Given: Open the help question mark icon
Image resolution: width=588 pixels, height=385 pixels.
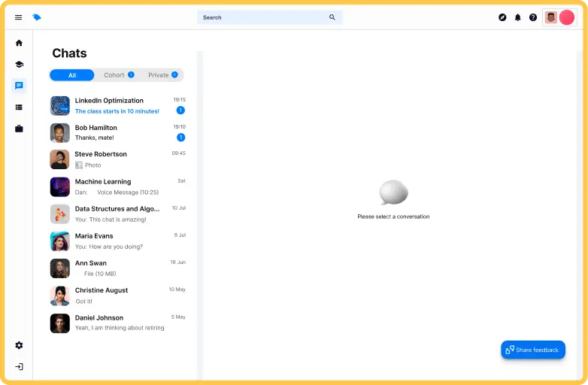Looking at the screenshot, I should tap(533, 17).
